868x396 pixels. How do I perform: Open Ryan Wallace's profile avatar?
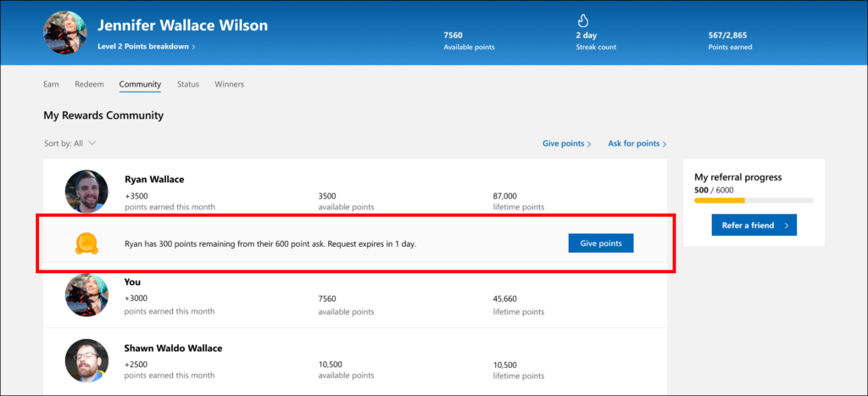pyautogui.click(x=86, y=192)
